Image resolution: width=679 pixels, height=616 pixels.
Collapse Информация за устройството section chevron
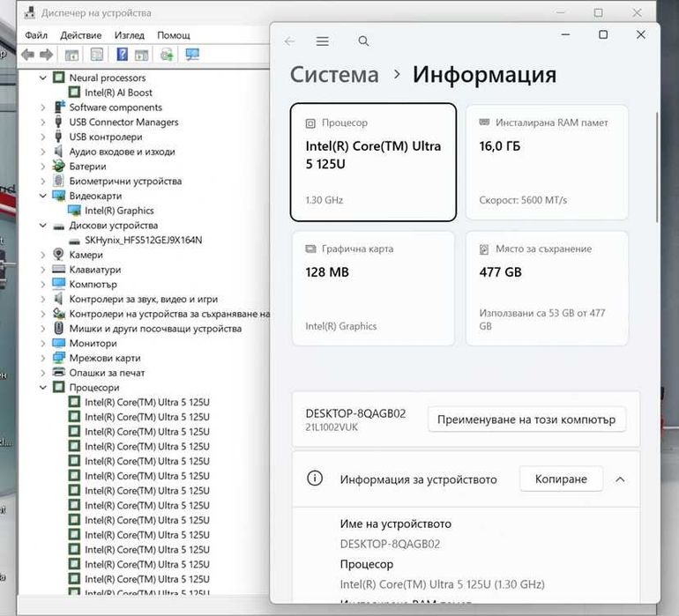(x=620, y=479)
